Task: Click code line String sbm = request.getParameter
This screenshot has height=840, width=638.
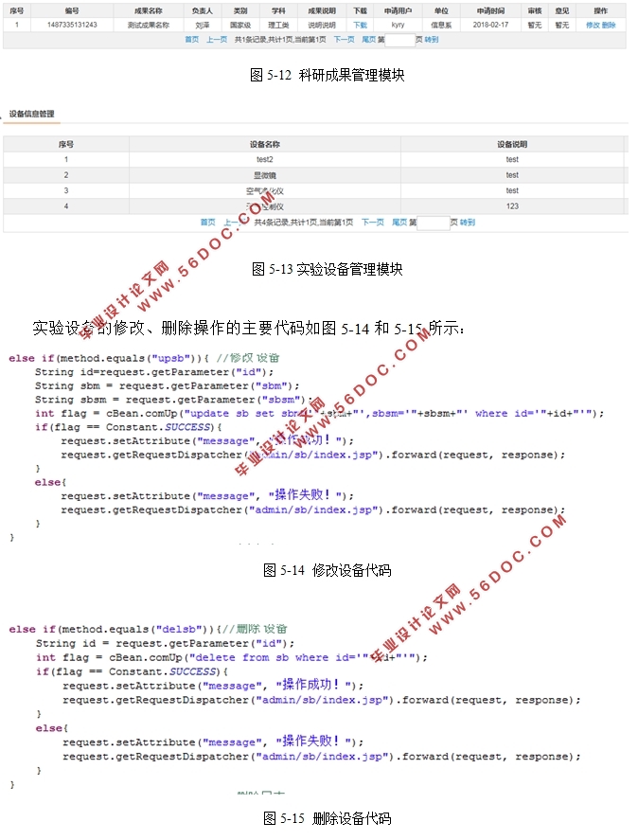Action: click(168, 385)
